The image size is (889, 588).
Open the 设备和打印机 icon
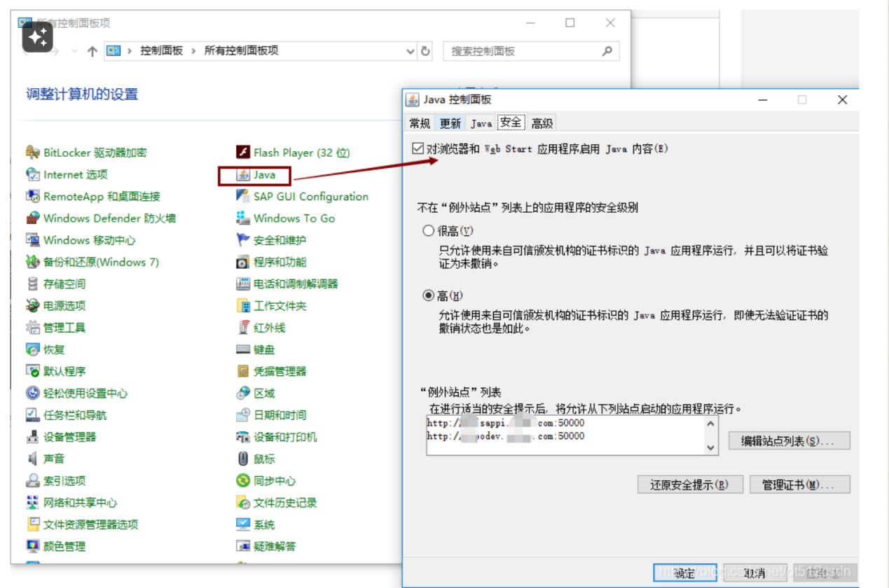click(243, 437)
